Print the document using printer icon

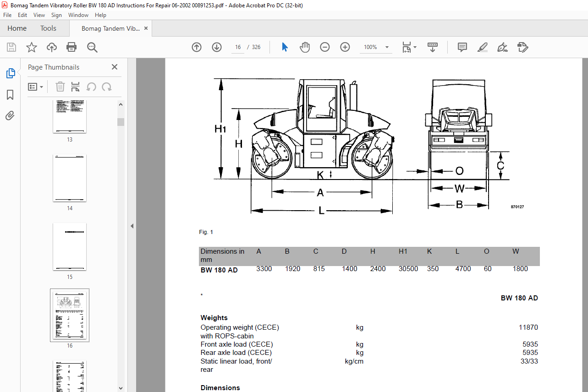(71, 47)
